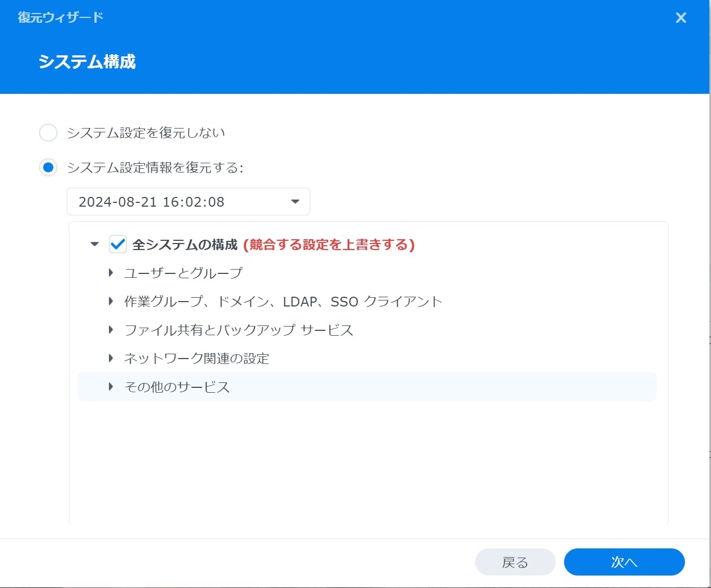Click the red 競合する設定を上書きする warning text
Screen dimensions: 711x588
click(x=329, y=245)
